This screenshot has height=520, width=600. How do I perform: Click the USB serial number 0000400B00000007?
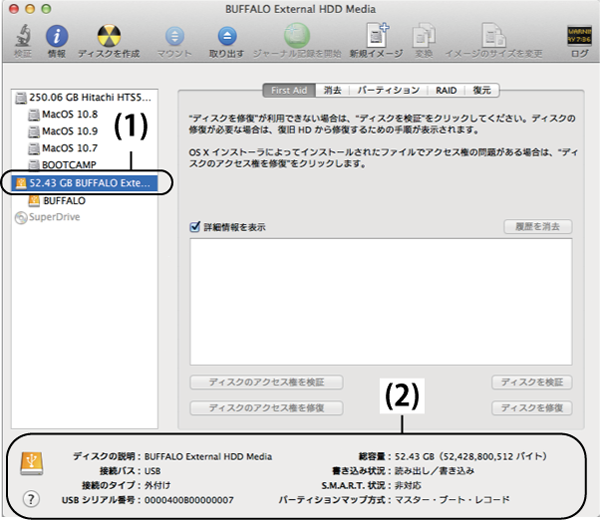click(x=189, y=500)
